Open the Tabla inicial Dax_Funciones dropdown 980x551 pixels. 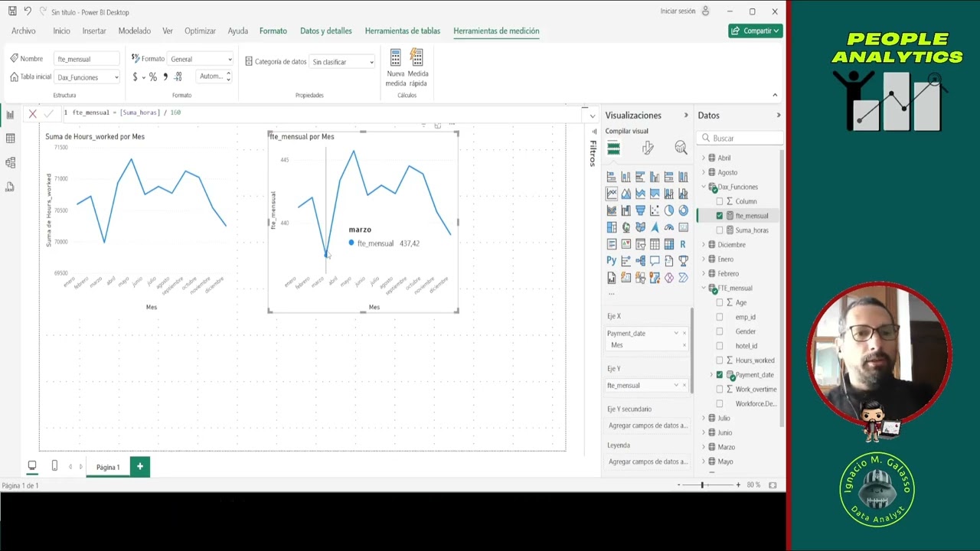click(87, 77)
